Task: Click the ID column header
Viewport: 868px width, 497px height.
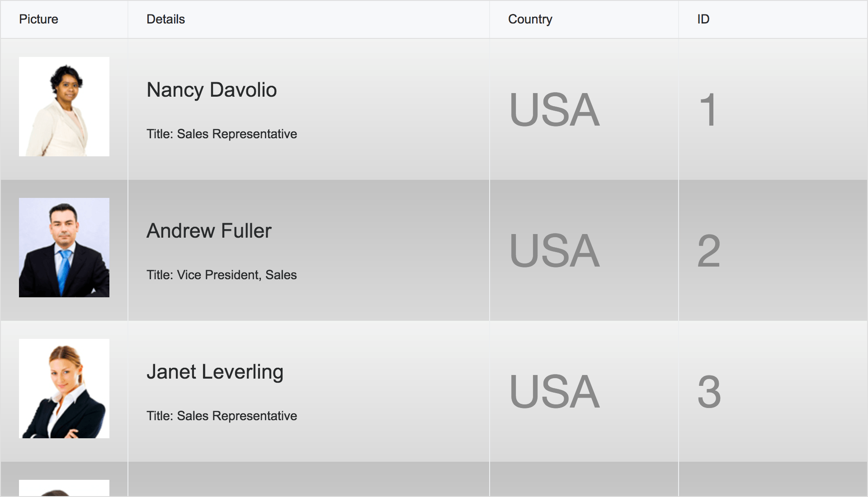Action: [x=703, y=19]
